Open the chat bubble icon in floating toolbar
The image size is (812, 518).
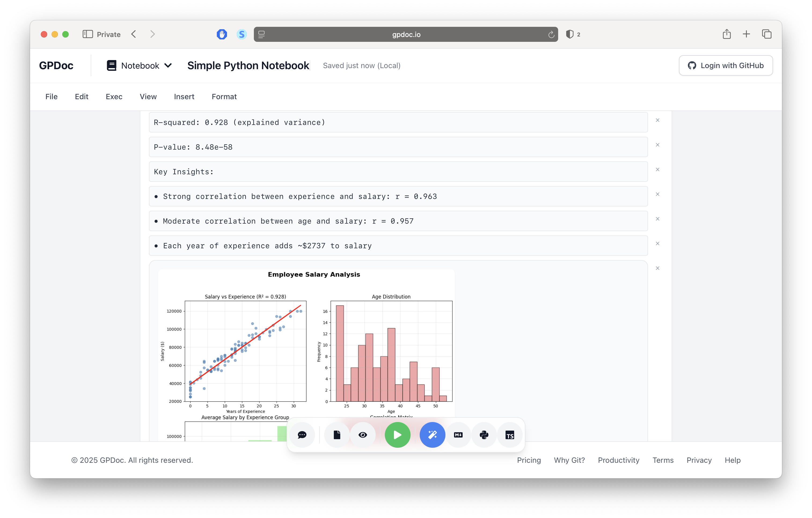(x=302, y=435)
